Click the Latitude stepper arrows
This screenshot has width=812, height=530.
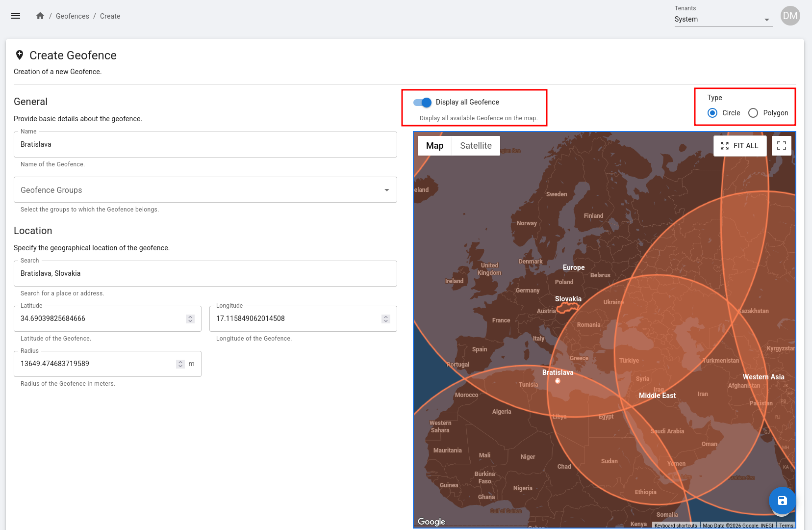point(190,319)
